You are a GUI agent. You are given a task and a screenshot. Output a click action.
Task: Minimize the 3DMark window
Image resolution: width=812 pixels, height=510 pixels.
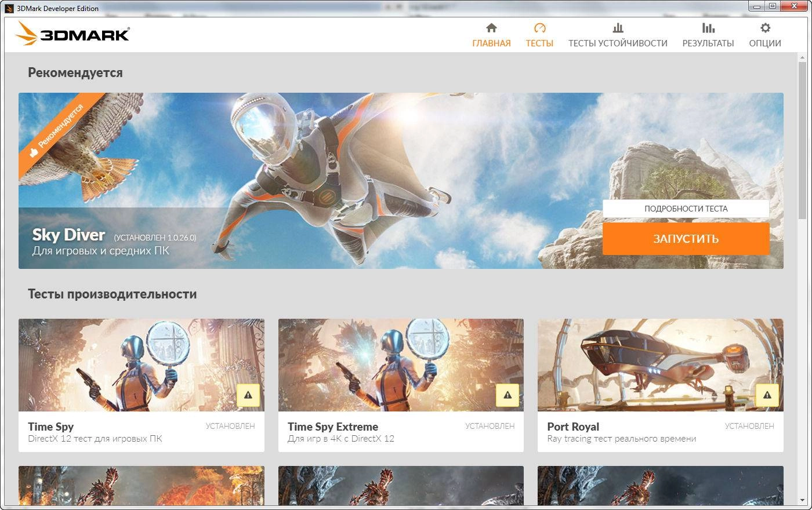[757, 6]
